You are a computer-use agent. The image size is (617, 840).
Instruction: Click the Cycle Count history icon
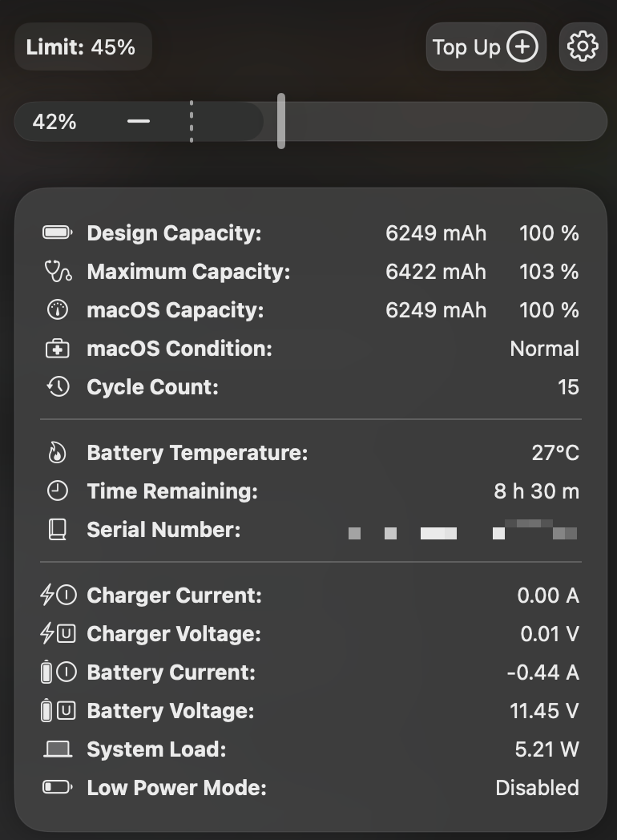(58, 387)
